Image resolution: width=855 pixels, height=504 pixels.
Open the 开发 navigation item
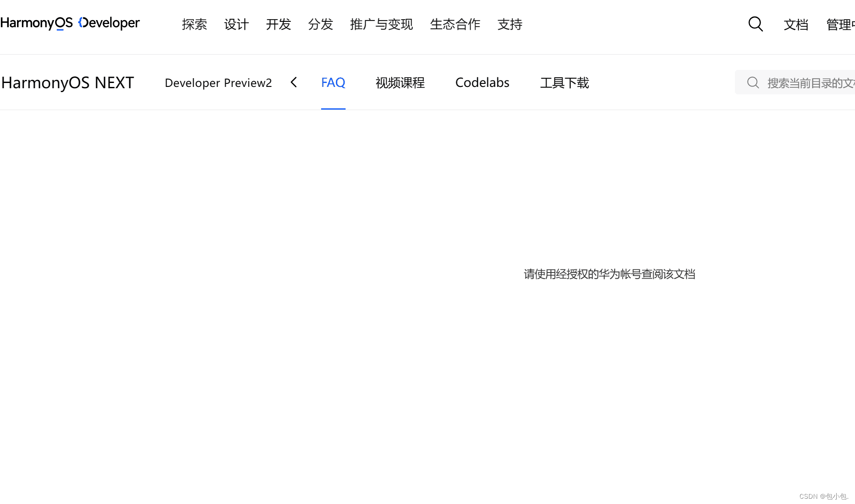278,24
